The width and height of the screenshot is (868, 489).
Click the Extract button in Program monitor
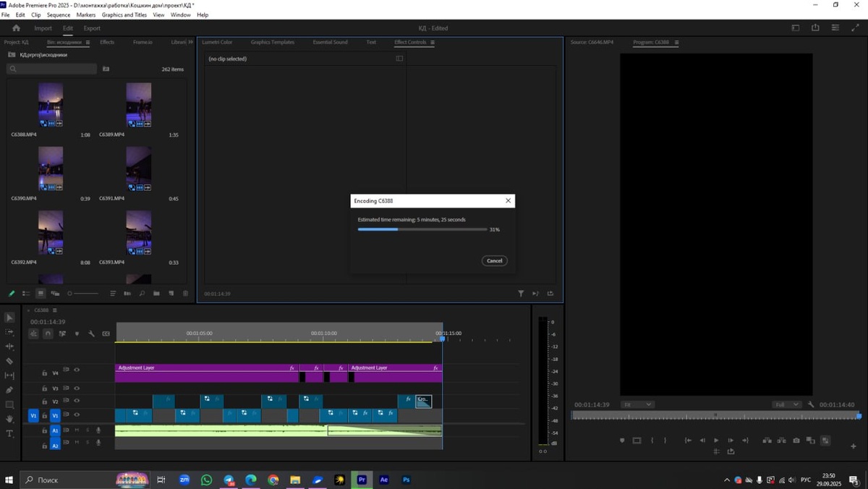coord(782,441)
